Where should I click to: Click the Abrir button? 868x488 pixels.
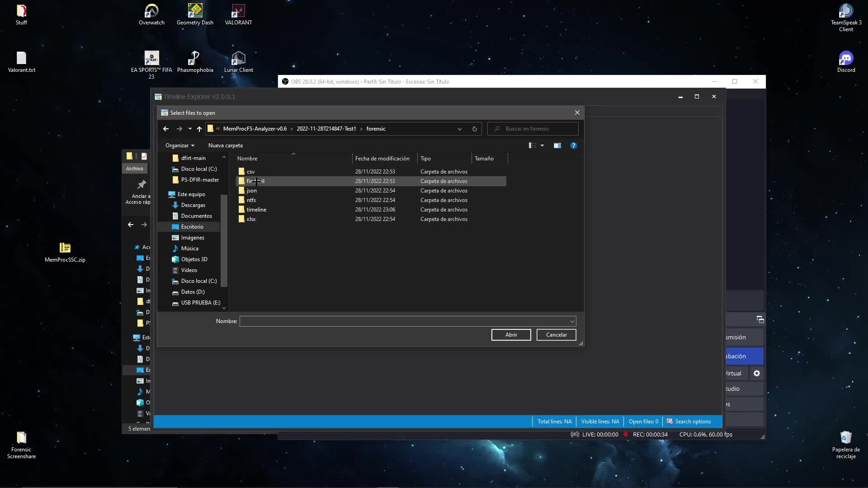tap(511, 334)
